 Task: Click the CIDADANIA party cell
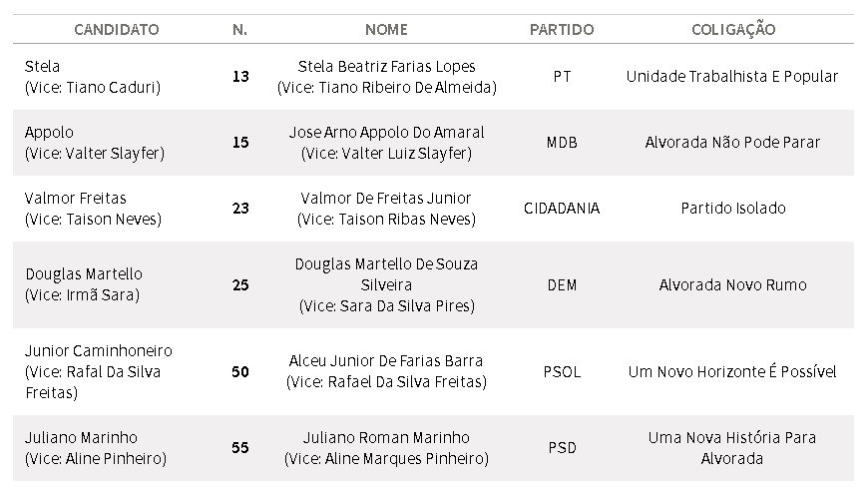click(x=562, y=209)
